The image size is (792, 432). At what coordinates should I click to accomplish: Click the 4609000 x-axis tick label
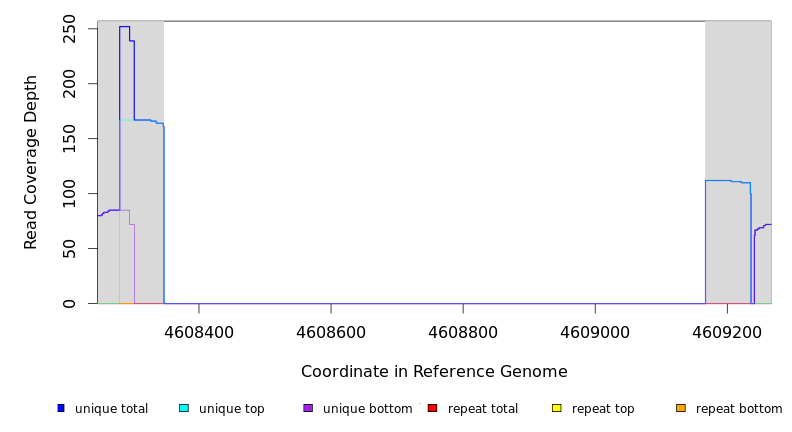(x=595, y=330)
